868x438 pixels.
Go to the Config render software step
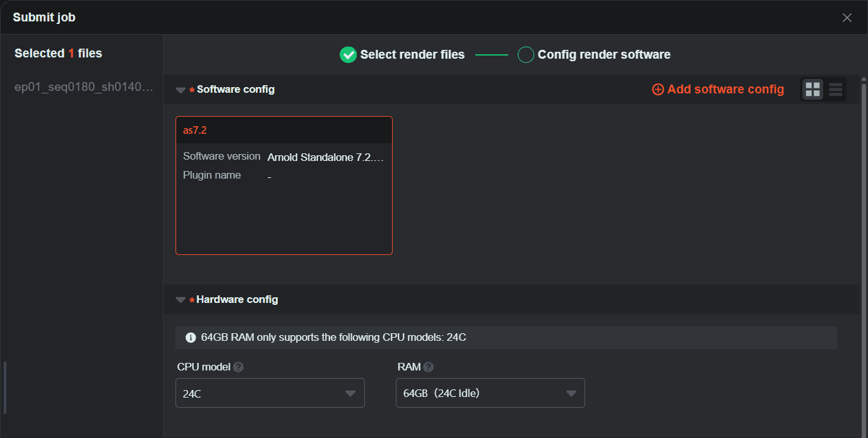point(603,55)
